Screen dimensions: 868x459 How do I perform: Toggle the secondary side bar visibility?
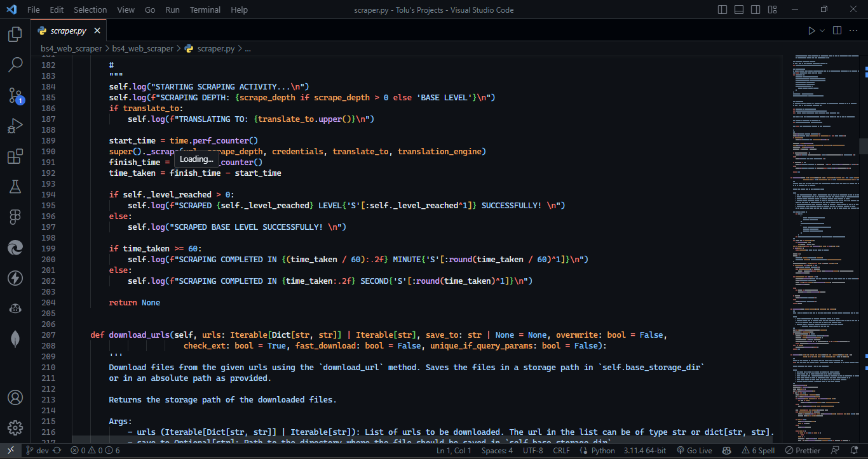(x=756, y=10)
